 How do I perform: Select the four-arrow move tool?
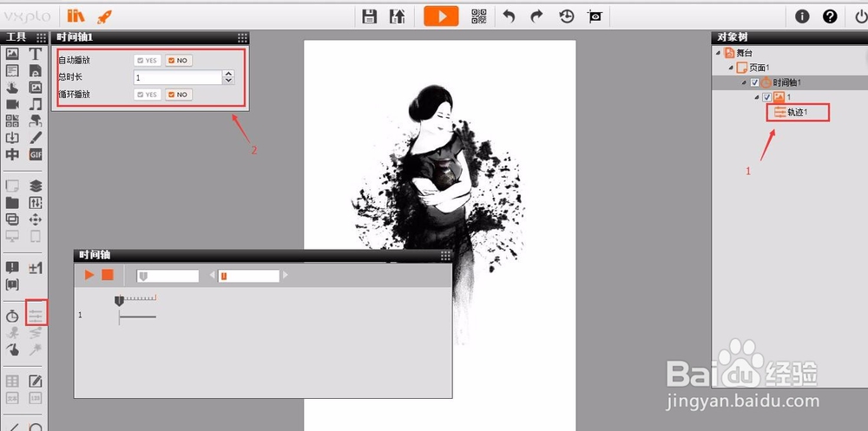[36, 219]
